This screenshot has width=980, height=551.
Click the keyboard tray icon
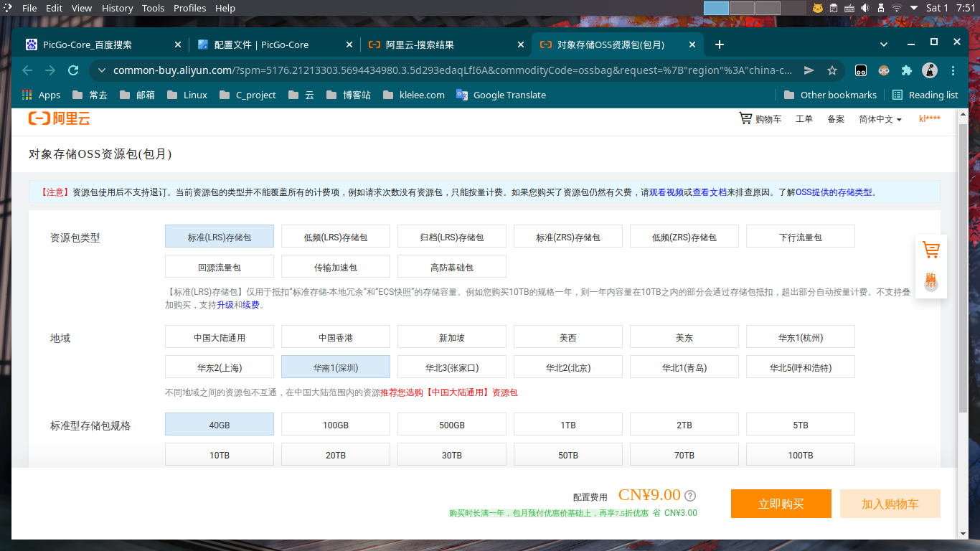849,8
